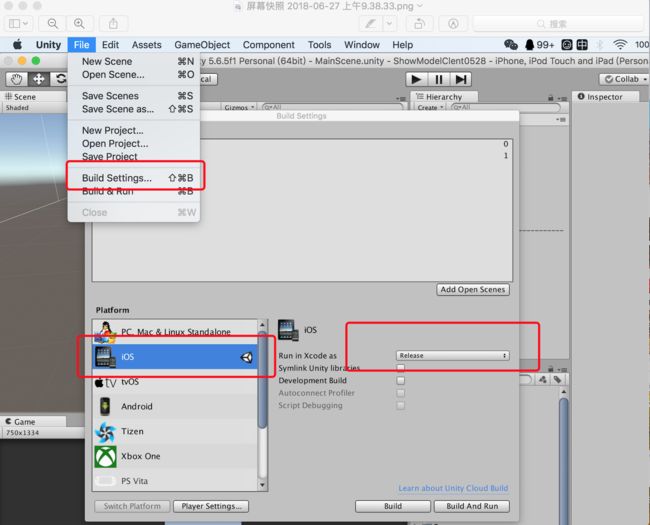Open the Apple menu
The width and height of the screenshot is (650, 525).
[x=17, y=44]
